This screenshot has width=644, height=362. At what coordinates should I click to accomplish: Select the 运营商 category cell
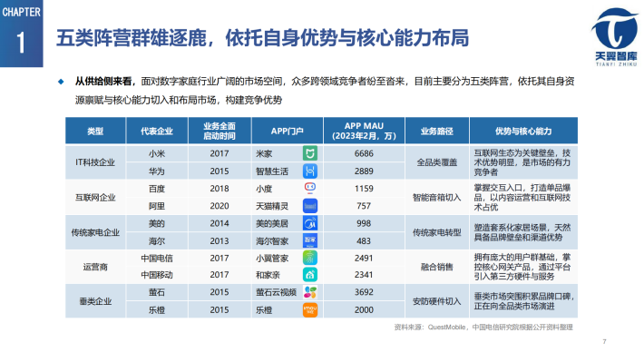[95, 267]
